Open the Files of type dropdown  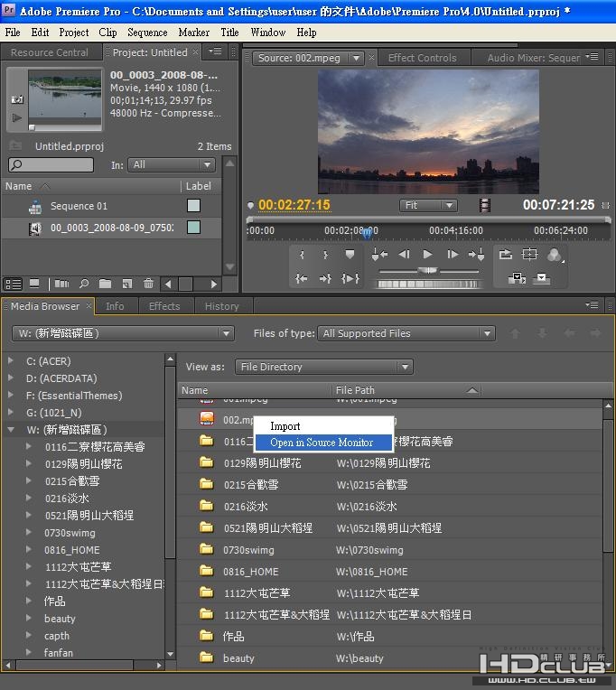pyautogui.click(x=406, y=333)
